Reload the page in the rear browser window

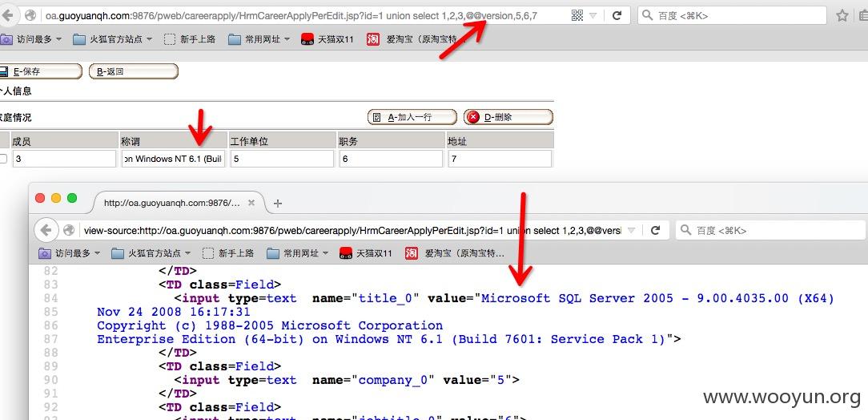(617, 15)
